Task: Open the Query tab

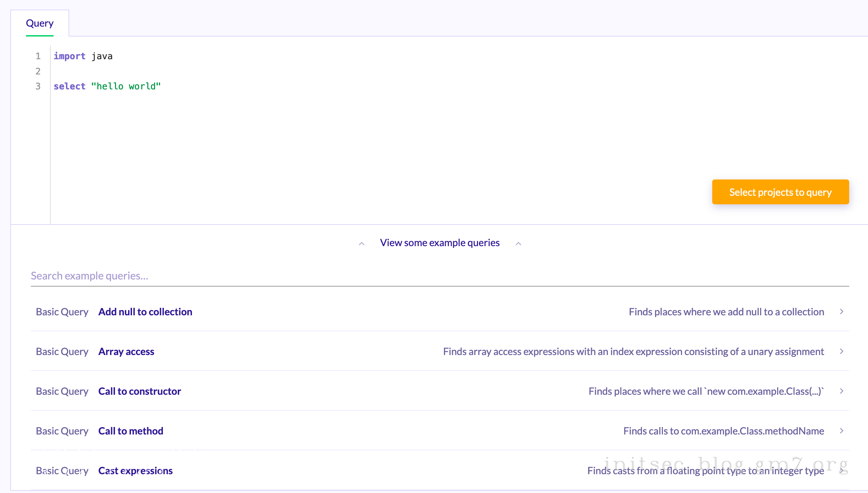Action: [x=40, y=23]
